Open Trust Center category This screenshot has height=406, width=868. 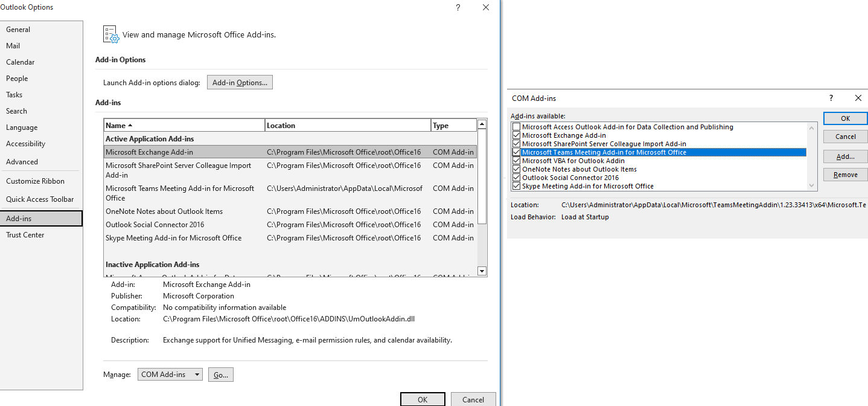pos(41,235)
